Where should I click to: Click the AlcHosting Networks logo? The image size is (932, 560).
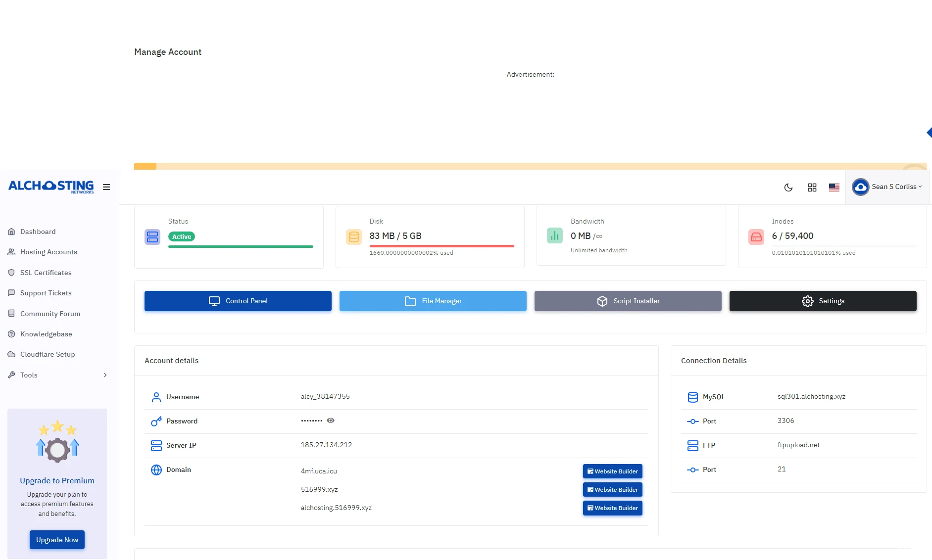click(x=51, y=187)
